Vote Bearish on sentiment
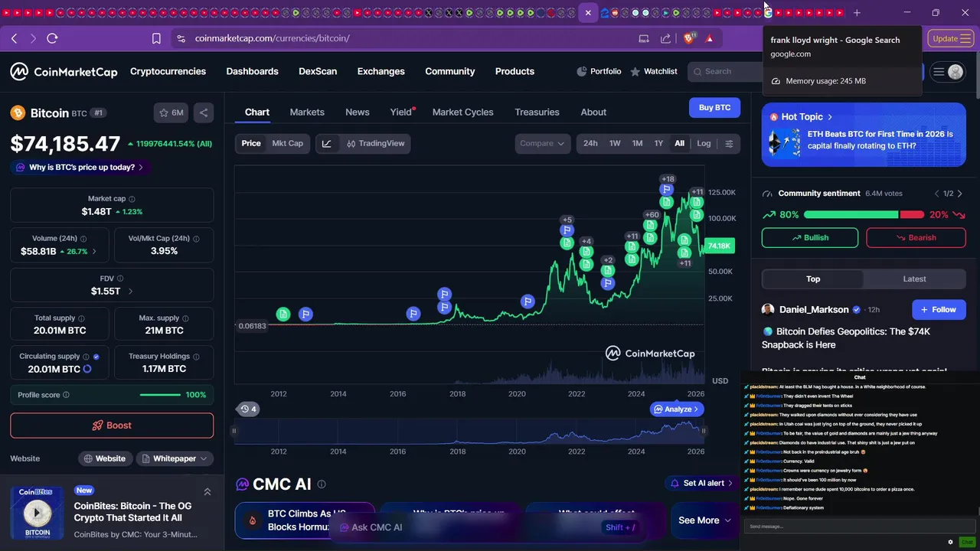Screen dimensions: 980x551 [x=916, y=238]
